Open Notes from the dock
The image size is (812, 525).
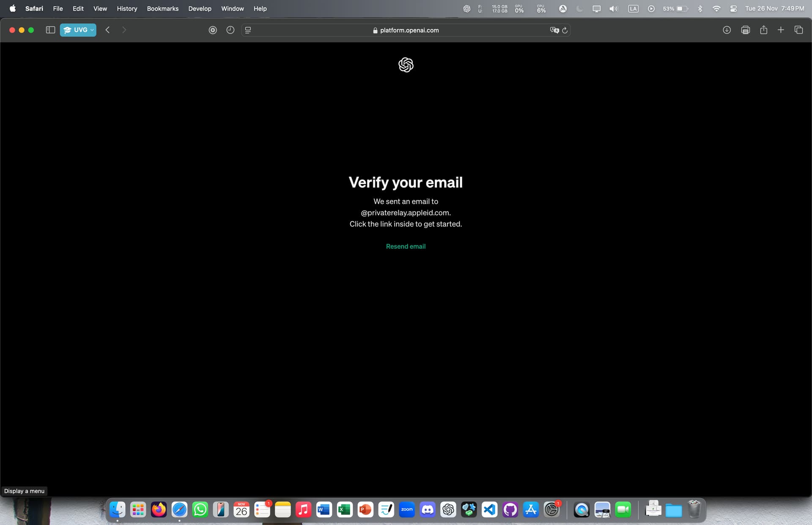coord(283,509)
